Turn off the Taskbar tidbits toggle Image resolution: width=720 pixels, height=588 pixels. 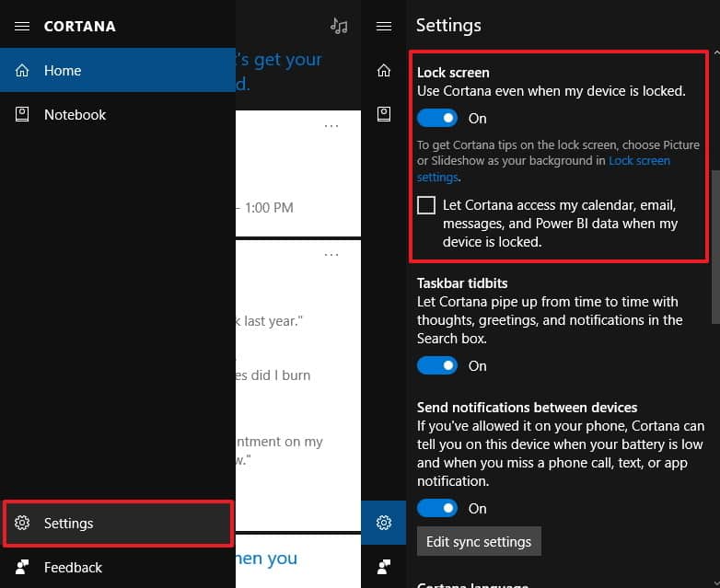[437, 365]
